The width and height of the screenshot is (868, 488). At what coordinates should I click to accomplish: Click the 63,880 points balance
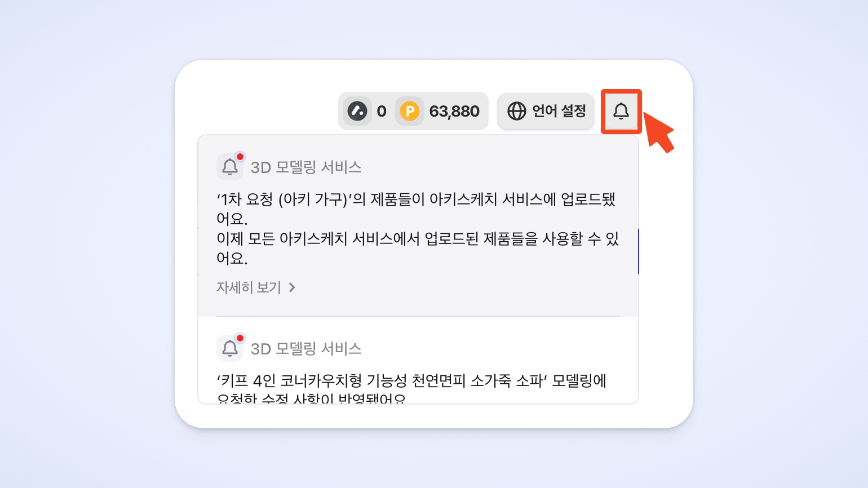(454, 111)
